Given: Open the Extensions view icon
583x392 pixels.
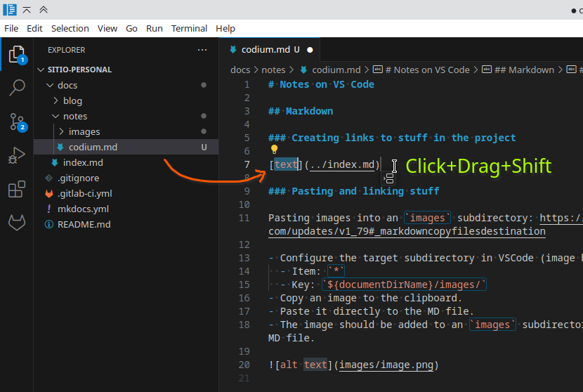Looking at the screenshot, I should point(16,189).
